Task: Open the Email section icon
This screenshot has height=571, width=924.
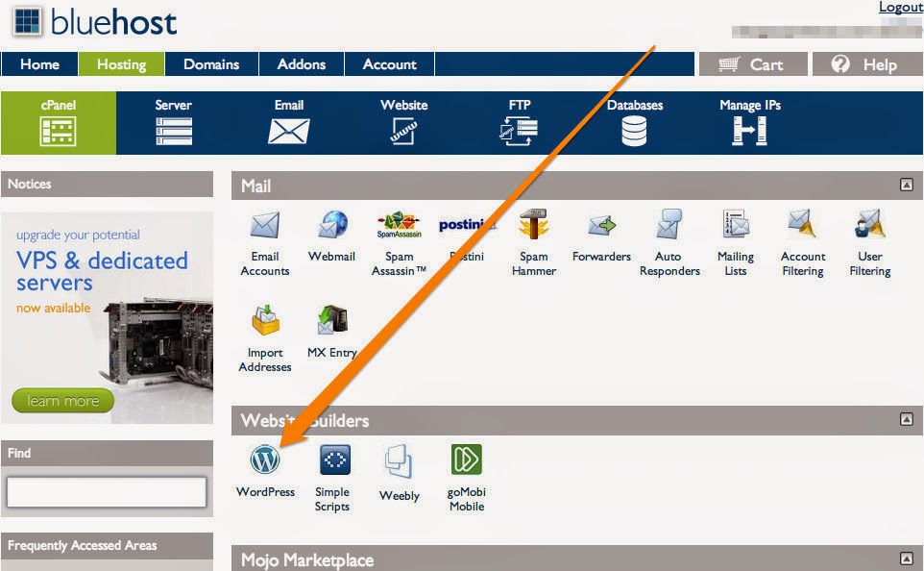Action: coord(289,131)
